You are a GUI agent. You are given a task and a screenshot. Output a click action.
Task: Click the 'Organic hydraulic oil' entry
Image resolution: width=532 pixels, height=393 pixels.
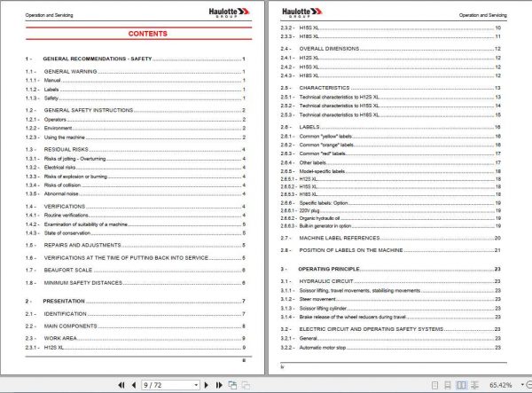pos(319,218)
